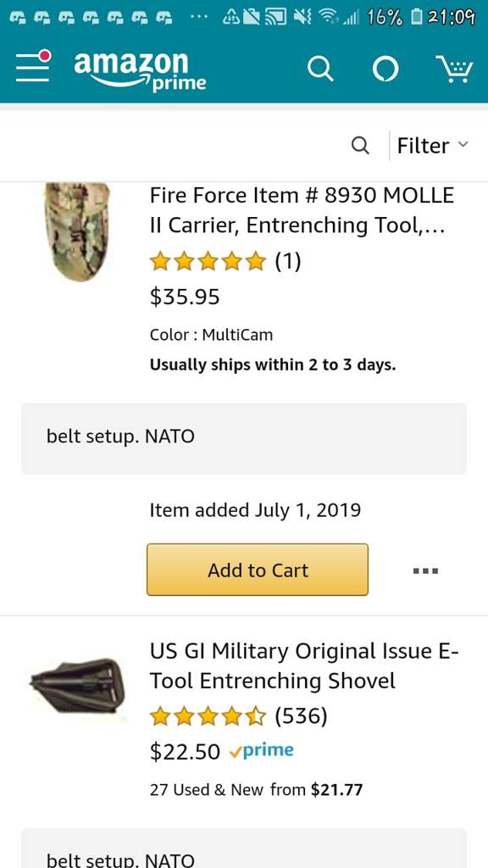The image size is (488, 868).
Task: Expand the Filter dropdown
Action: (x=433, y=146)
